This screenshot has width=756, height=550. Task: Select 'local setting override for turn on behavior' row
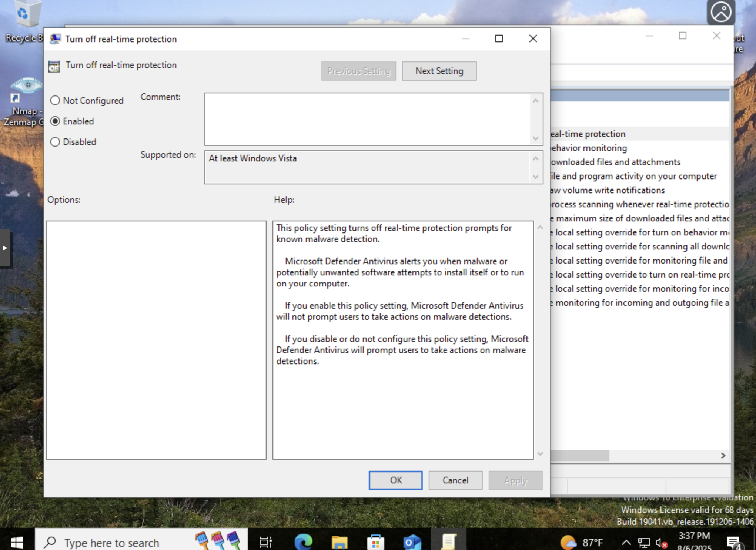(x=640, y=232)
